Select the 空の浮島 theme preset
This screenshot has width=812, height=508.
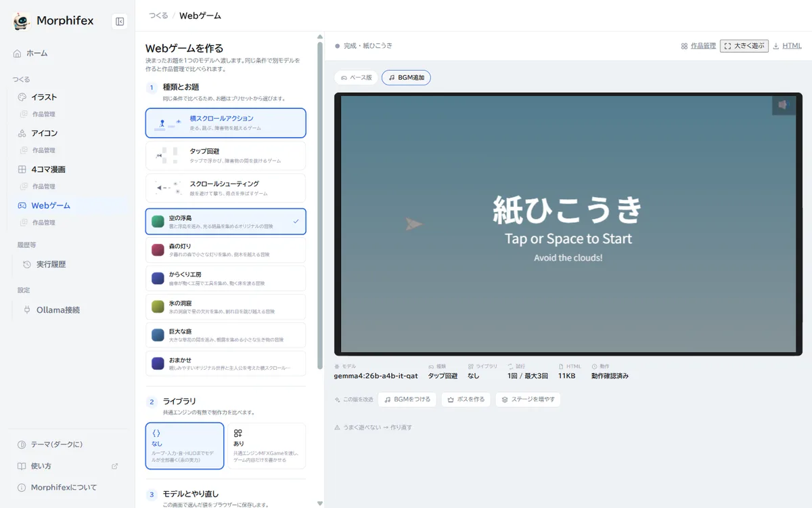pyautogui.click(x=225, y=221)
